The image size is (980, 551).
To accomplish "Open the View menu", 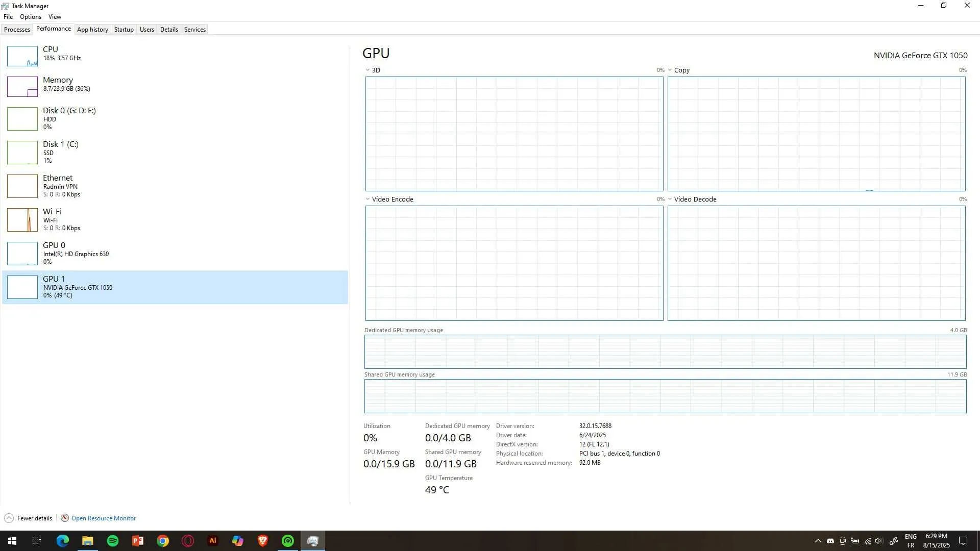I will [x=55, y=17].
